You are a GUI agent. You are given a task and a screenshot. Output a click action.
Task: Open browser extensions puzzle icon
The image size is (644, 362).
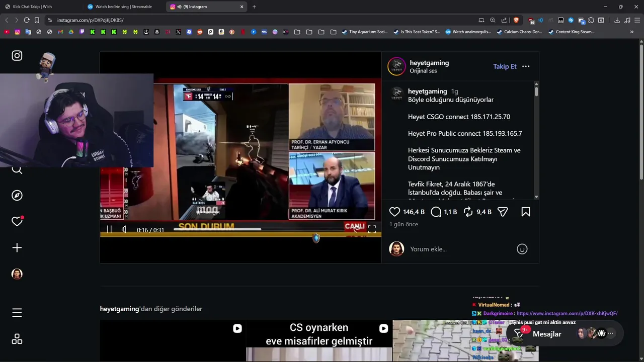[x=591, y=20]
